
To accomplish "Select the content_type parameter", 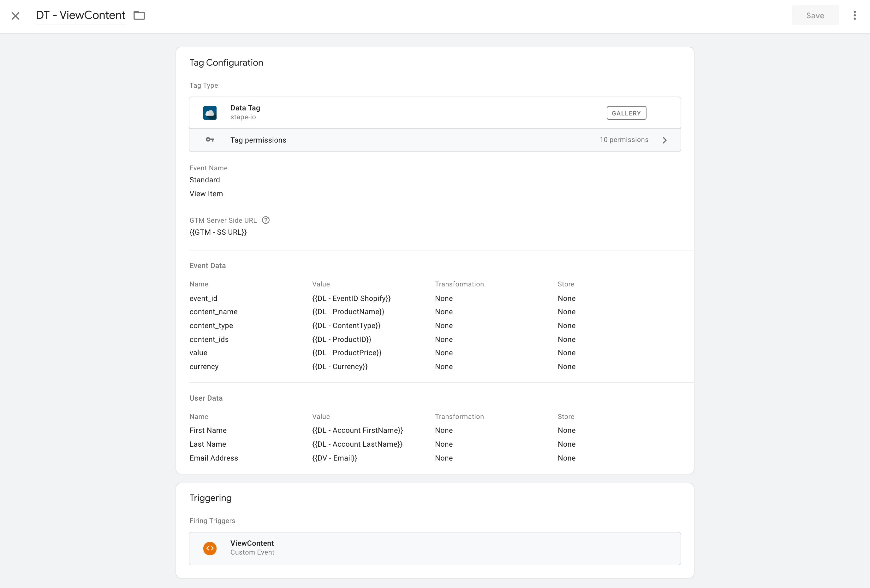I will [x=211, y=326].
